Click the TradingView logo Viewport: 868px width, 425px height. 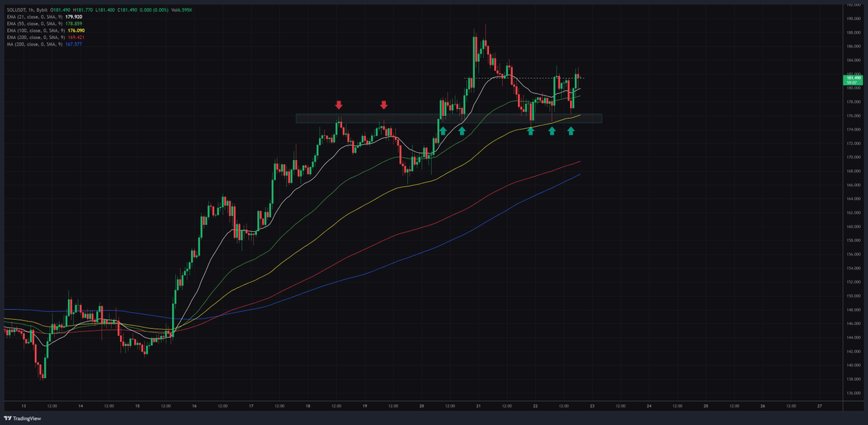point(23,418)
